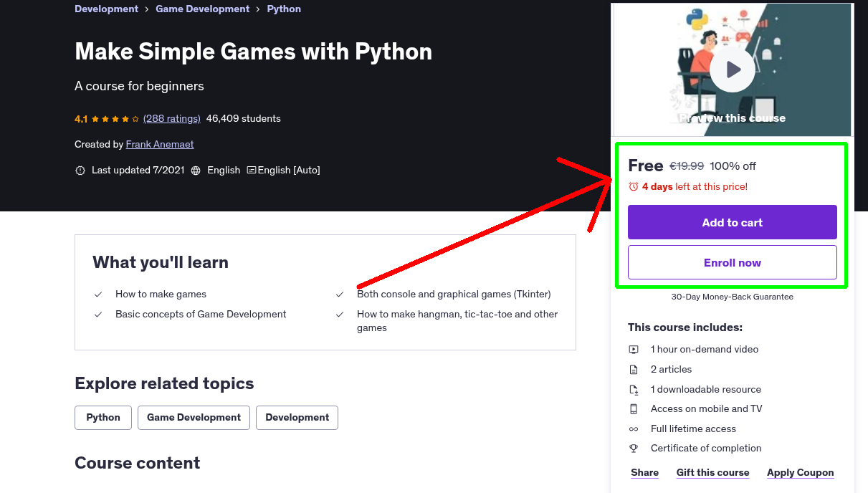
Task: Click the mobile access icon
Action: [634, 409]
